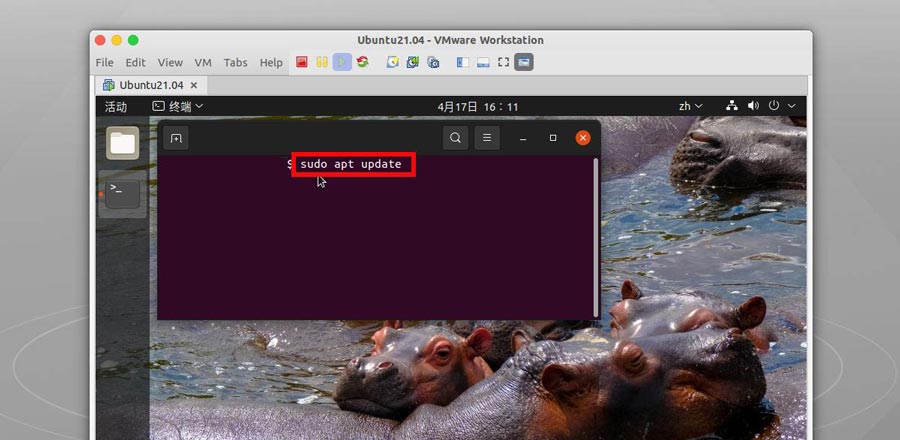Open the Edit menu
Image resolution: width=900 pixels, height=440 pixels.
click(x=135, y=63)
